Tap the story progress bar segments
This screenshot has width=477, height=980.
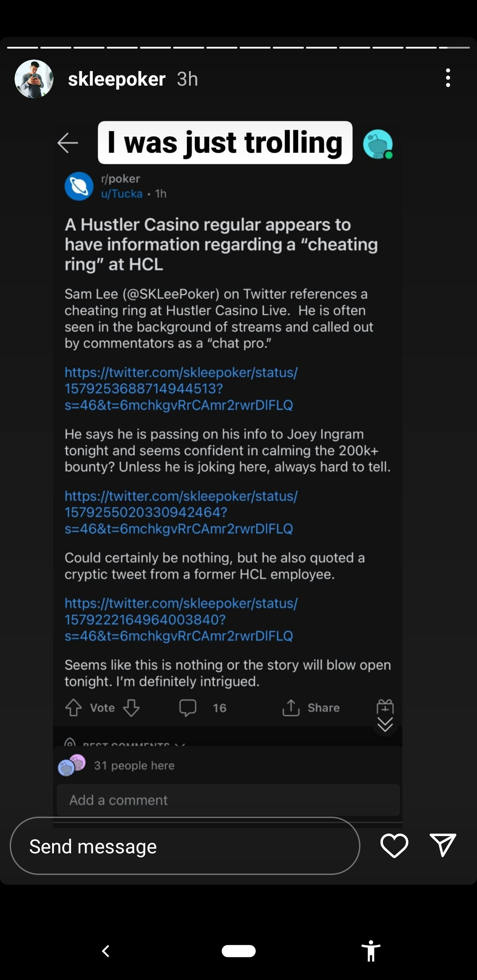tap(238, 47)
